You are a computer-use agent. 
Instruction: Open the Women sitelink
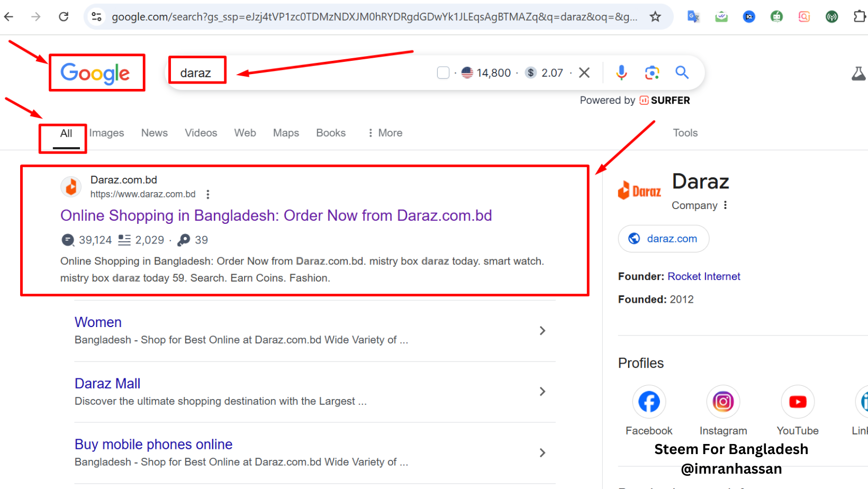[x=98, y=322]
